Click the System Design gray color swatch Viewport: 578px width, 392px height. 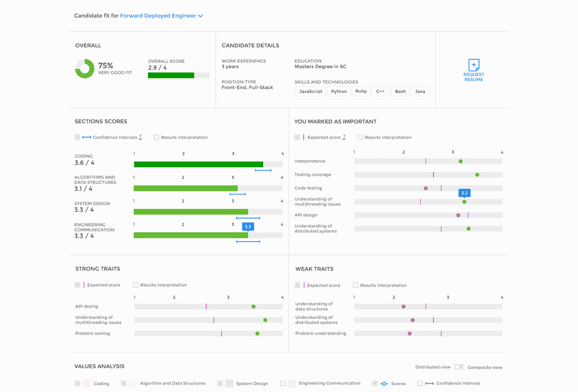[x=229, y=384]
